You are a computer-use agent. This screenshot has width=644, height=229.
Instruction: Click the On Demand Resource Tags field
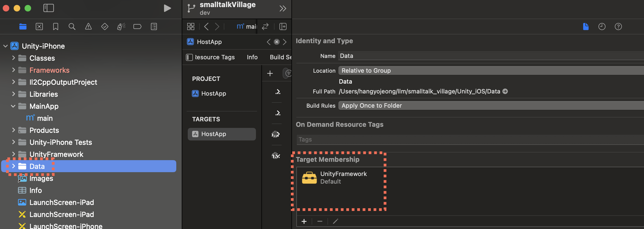[x=470, y=139]
